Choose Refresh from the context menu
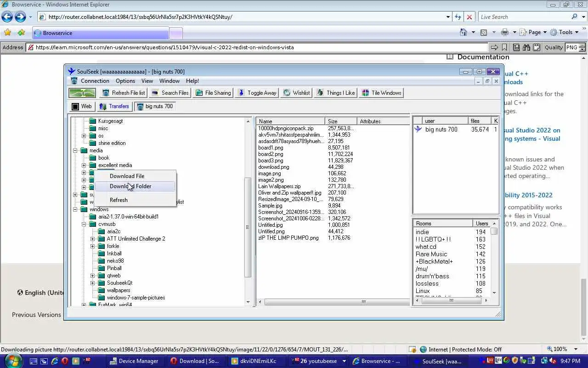The image size is (588, 368). click(135, 200)
